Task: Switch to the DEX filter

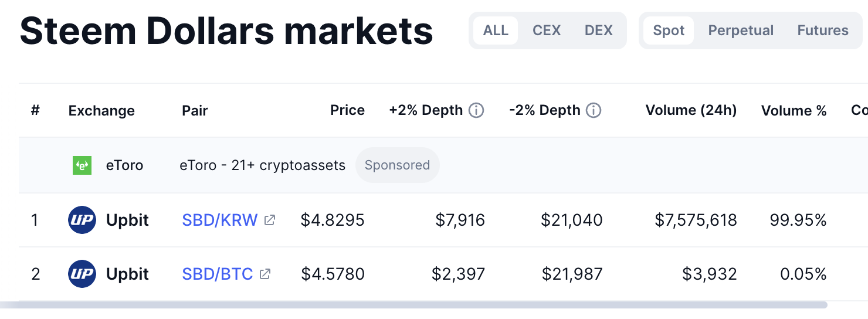Action: coord(598,30)
